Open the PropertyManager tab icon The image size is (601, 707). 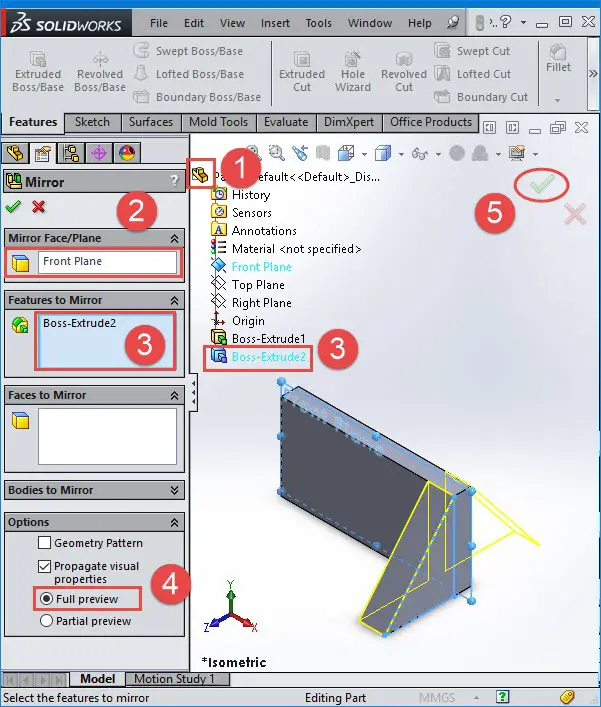click(x=43, y=153)
